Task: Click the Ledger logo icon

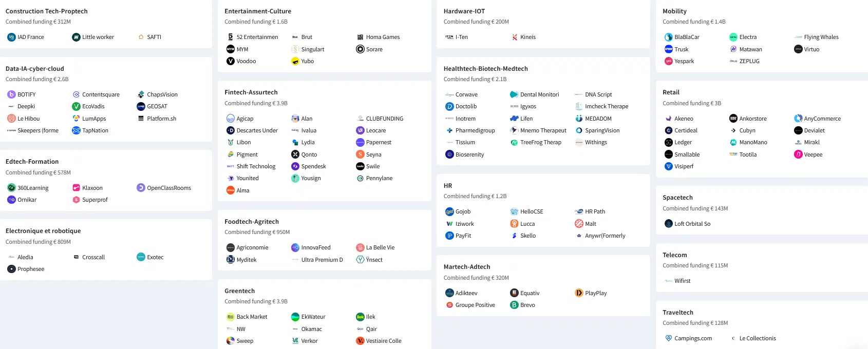Action: pos(668,142)
